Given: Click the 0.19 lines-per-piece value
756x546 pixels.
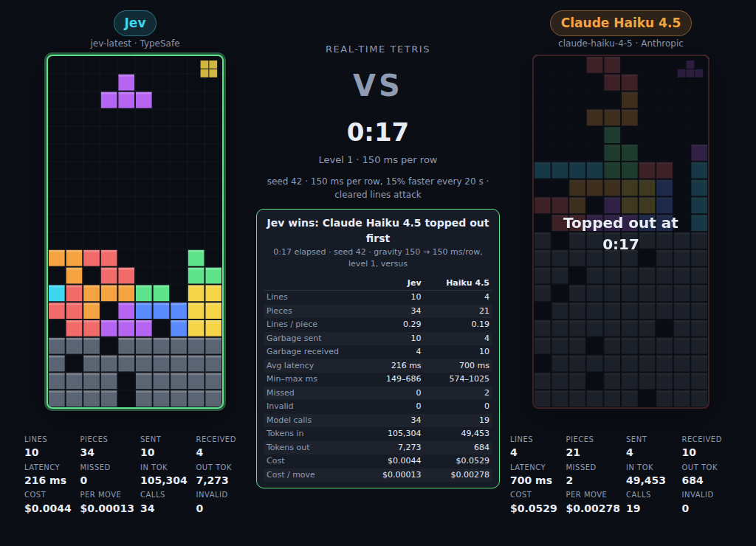Looking at the screenshot, I should tap(480, 325).
